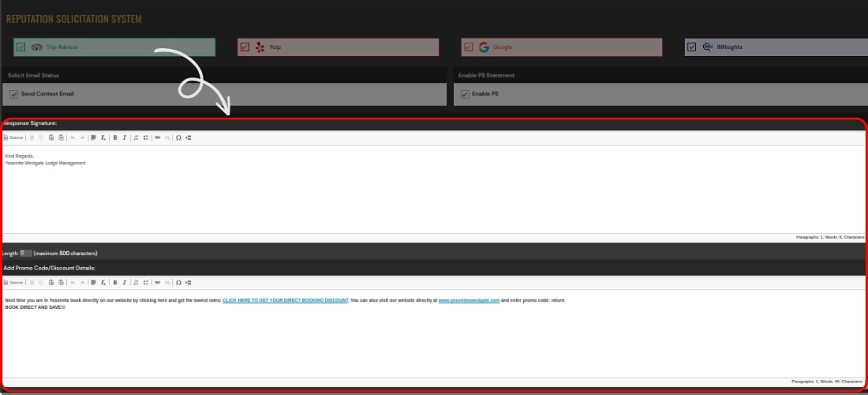Image resolution: width=868 pixels, height=395 pixels.
Task: Click Cut icon in Promo Code toolbar
Action: (x=32, y=283)
